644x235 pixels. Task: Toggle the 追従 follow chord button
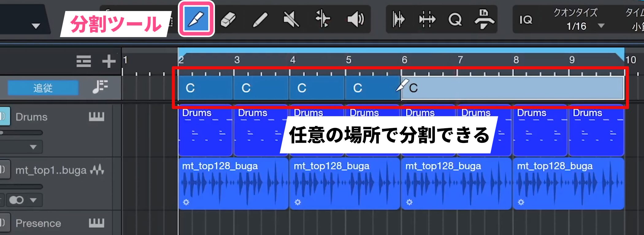[43, 88]
